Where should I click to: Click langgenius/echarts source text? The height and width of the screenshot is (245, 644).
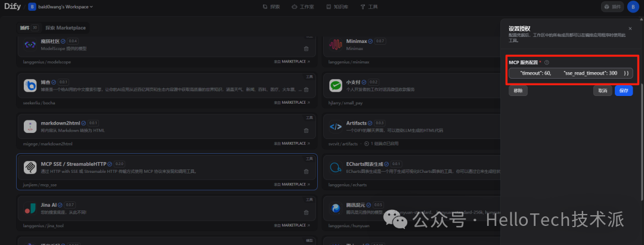point(348,185)
